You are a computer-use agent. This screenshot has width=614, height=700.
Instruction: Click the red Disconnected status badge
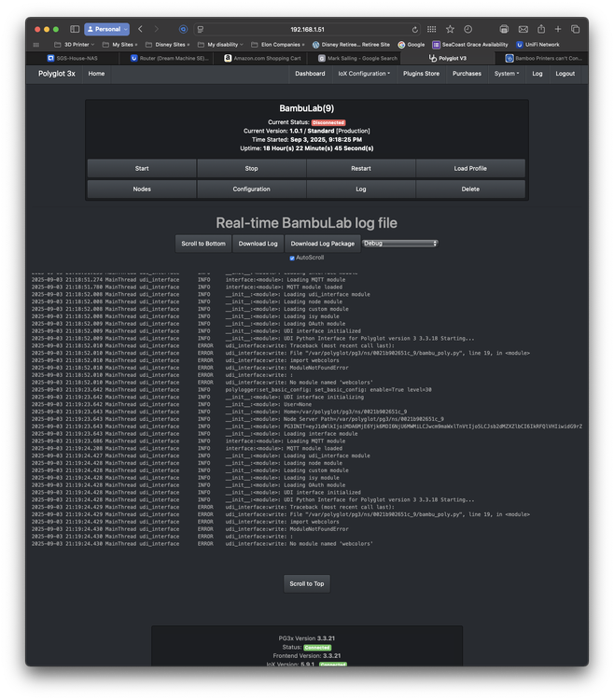coord(328,122)
